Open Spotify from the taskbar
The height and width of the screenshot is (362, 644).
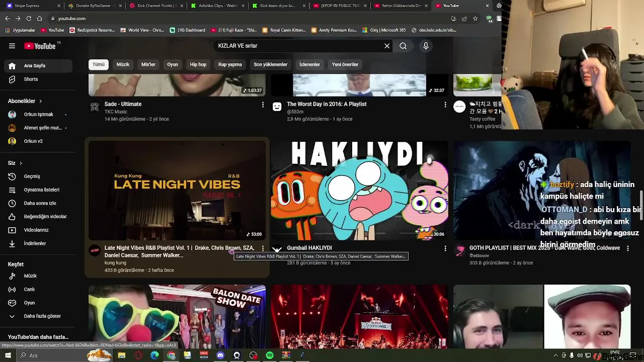[270, 355]
